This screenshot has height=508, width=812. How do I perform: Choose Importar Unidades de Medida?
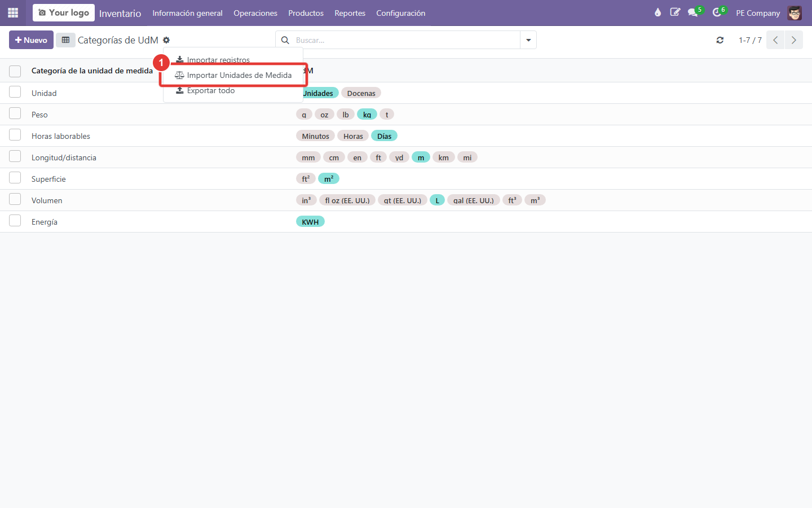click(x=233, y=75)
